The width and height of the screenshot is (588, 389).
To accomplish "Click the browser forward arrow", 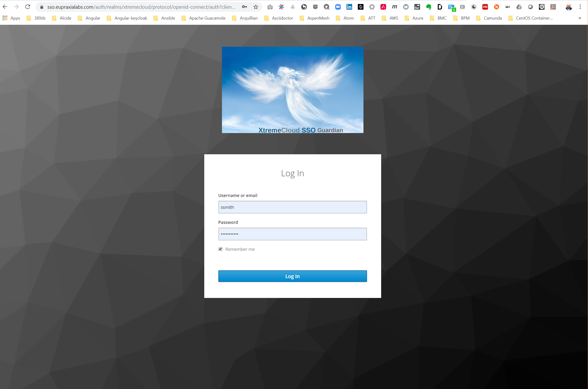I will click(16, 7).
